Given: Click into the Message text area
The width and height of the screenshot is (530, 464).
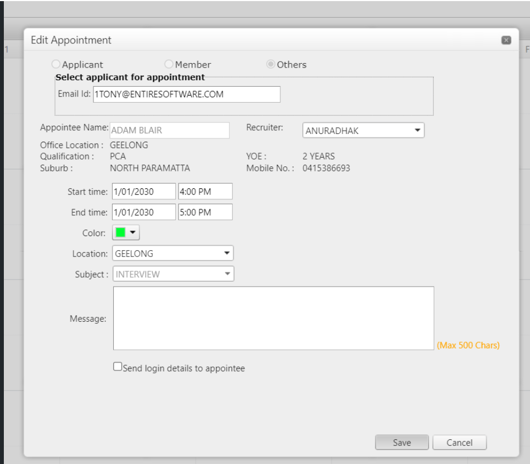Looking at the screenshot, I should coord(273,318).
